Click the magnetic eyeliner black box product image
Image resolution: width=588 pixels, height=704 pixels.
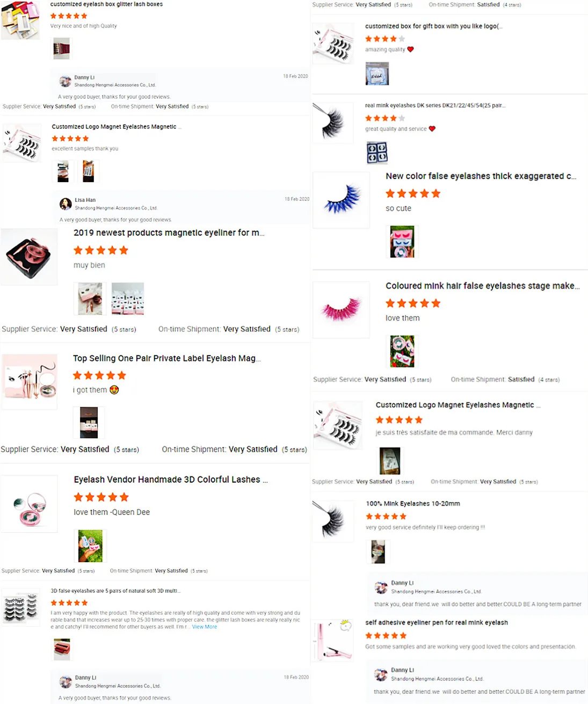point(29,257)
